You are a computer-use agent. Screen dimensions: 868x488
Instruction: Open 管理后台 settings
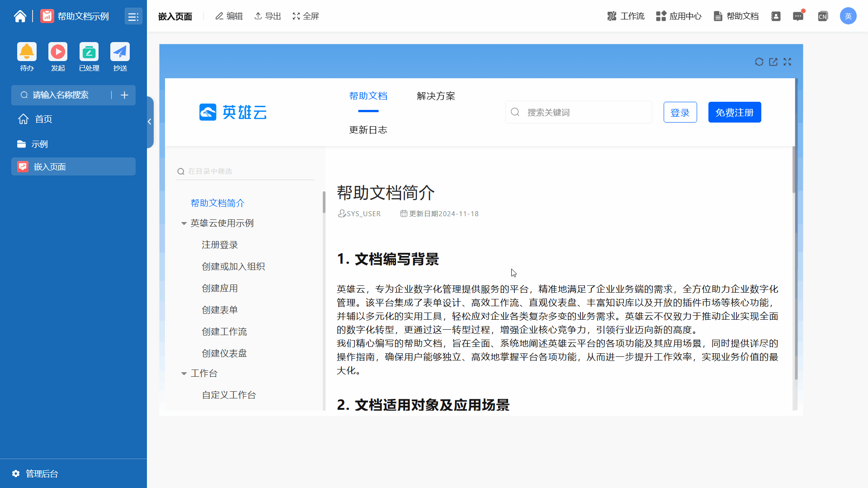35,474
